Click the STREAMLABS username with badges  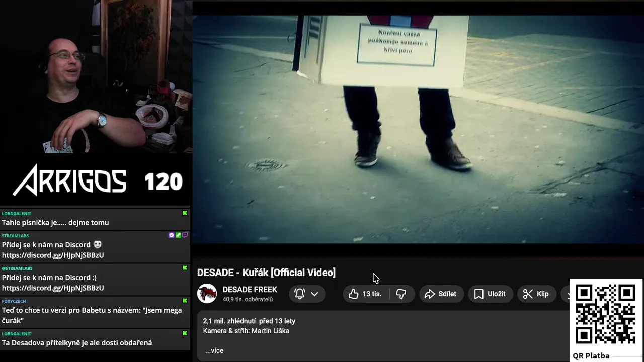[15, 236]
